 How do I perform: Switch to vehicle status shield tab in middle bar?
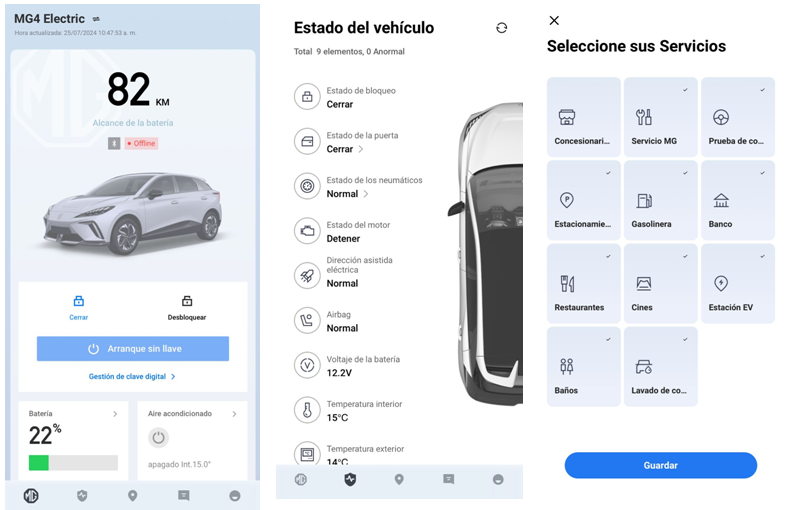coord(350,479)
